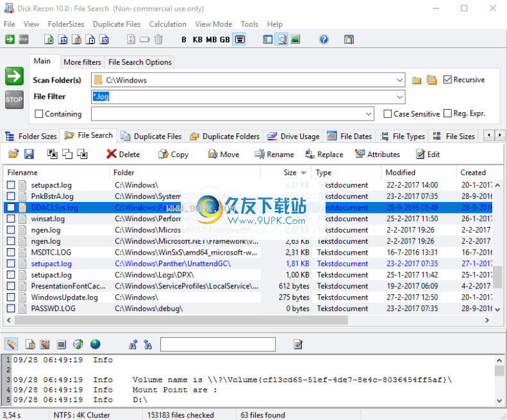Click the big green start scan arrow
Screen dimensions: 507x420
pyautogui.click(x=14, y=76)
